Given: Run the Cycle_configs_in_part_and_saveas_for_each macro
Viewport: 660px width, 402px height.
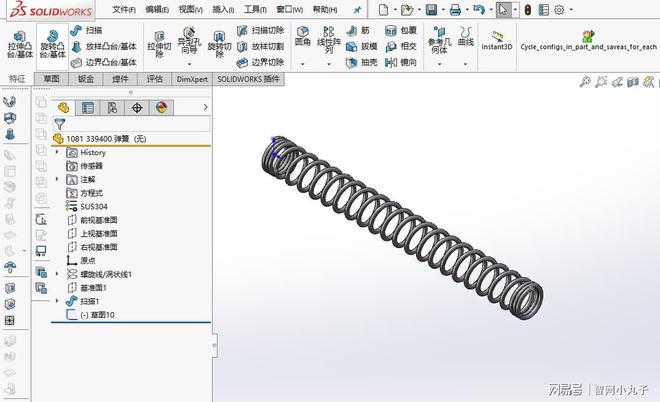Looking at the screenshot, I should 588,40.
